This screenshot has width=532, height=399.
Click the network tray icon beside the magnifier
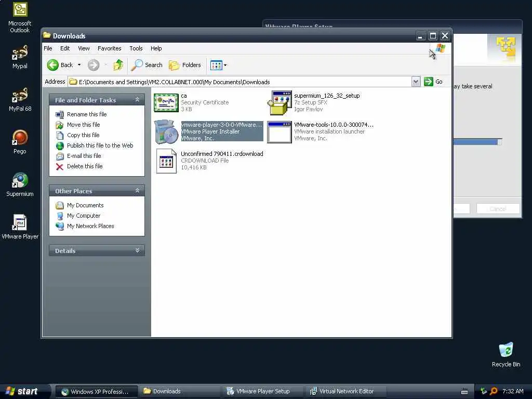pos(484,392)
